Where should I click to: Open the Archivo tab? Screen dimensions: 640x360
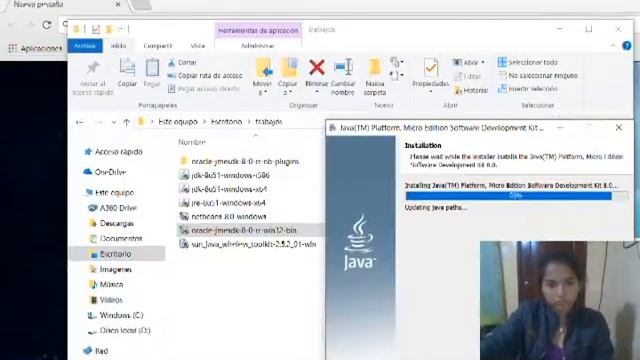[x=85, y=46]
